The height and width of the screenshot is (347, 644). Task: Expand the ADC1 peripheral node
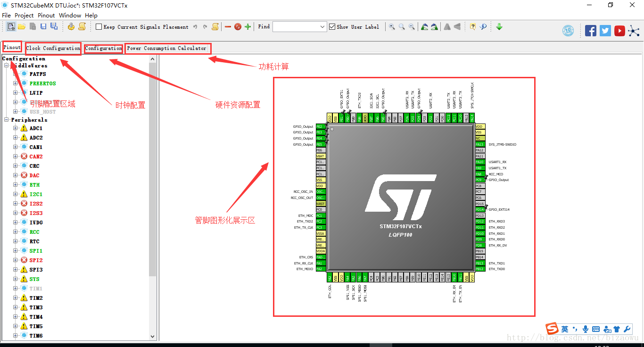click(15, 128)
